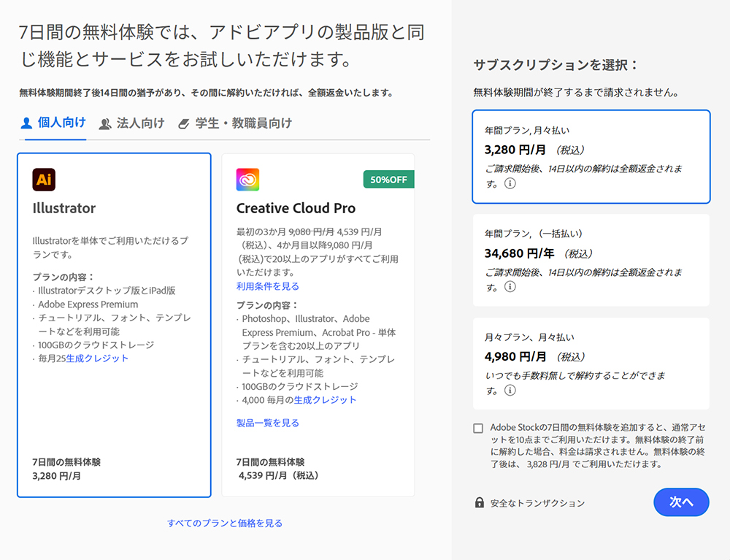This screenshot has width=730, height=560.
Task: Click the pencil icon beside 学生・教職員向け
Action: [x=182, y=123]
